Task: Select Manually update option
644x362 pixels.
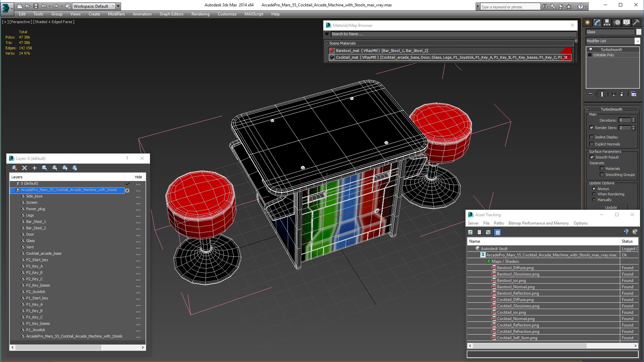Action: pyautogui.click(x=594, y=200)
